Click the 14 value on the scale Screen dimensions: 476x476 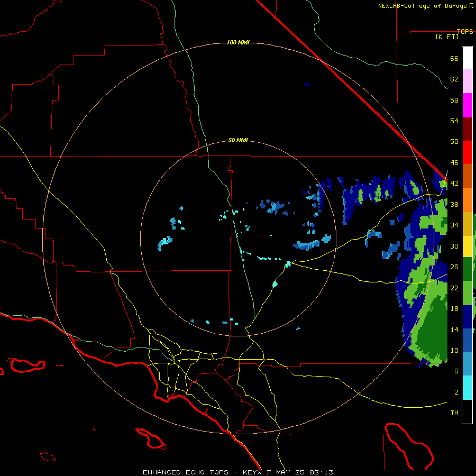(454, 329)
